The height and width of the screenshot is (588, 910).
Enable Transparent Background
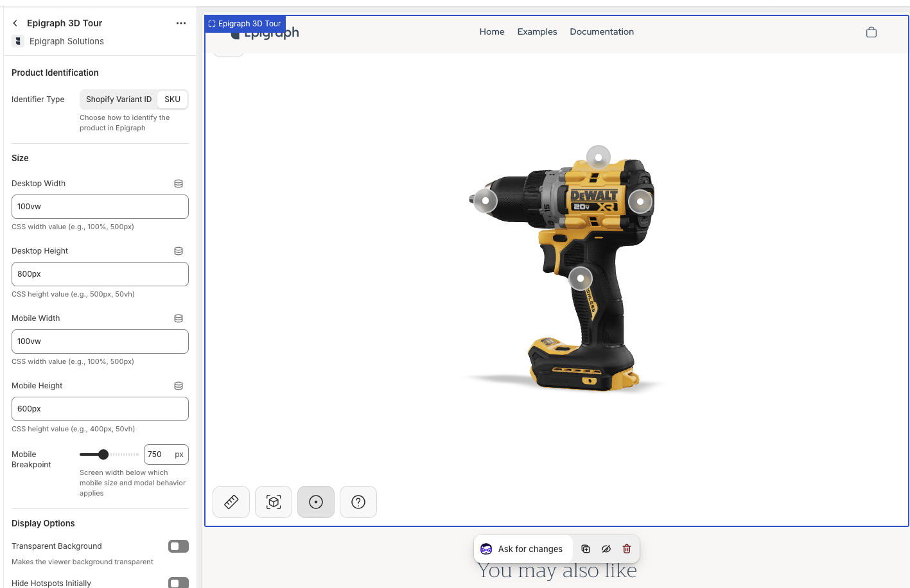pyautogui.click(x=178, y=546)
